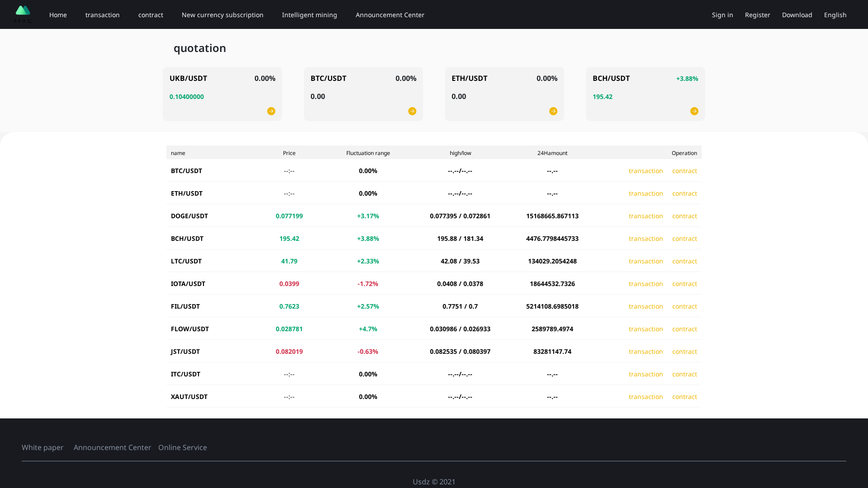
Task: Select the BTC/USDT quotation card
Action: pyautogui.click(x=363, y=94)
